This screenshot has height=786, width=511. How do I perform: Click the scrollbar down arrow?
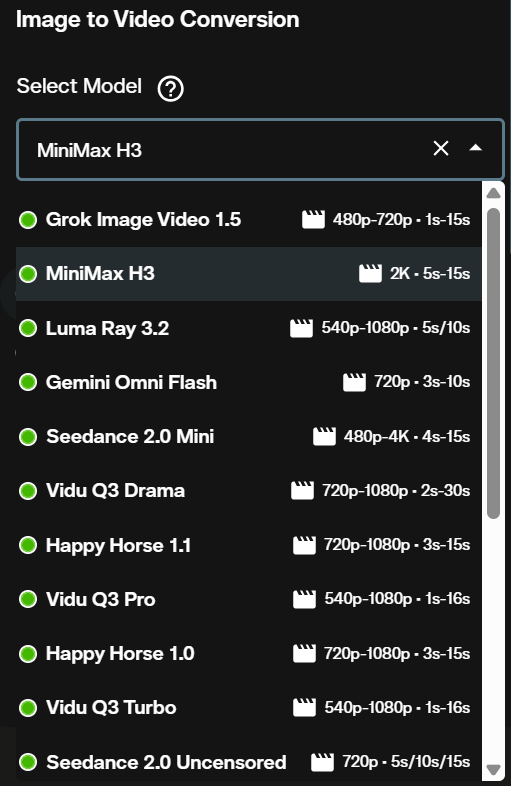pyautogui.click(x=493, y=769)
